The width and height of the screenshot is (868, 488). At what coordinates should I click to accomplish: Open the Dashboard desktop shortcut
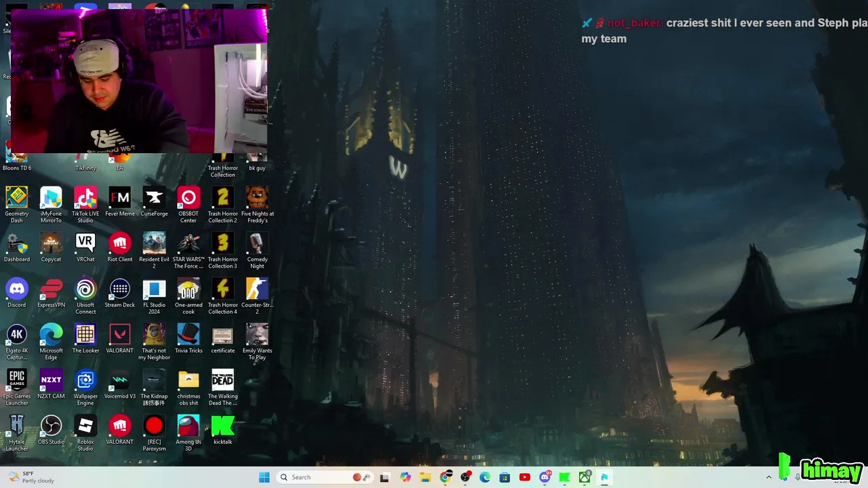[17, 247]
